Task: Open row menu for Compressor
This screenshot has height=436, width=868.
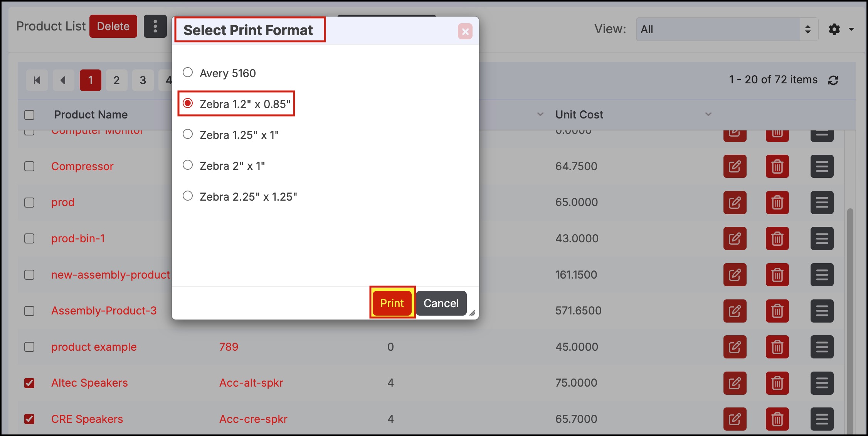Action: (822, 166)
